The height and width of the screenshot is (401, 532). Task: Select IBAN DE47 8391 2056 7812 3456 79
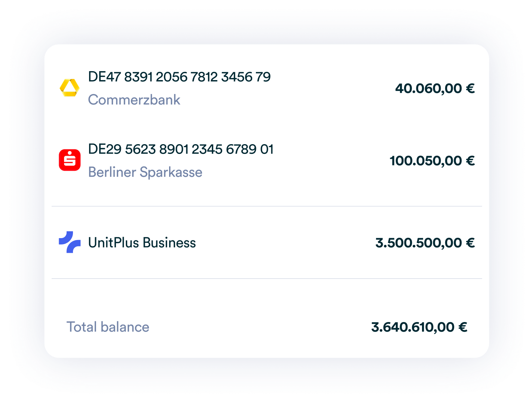coord(179,77)
